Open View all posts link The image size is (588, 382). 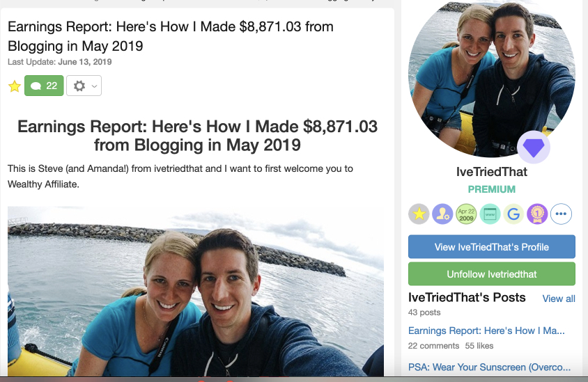[x=559, y=299]
